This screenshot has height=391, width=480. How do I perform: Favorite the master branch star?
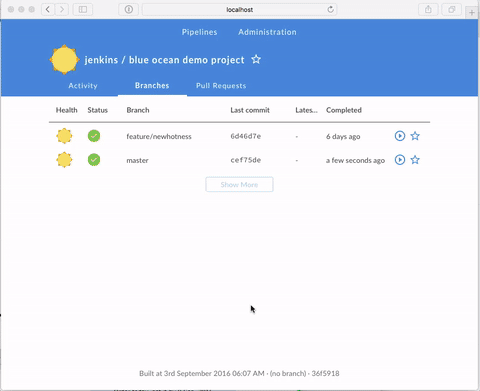click(x=415, y=160)
